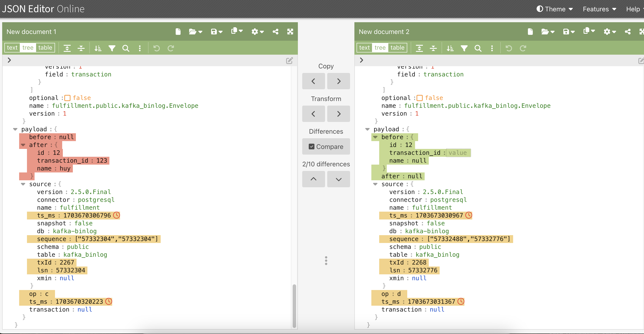Share New document 2

point(628,32)
